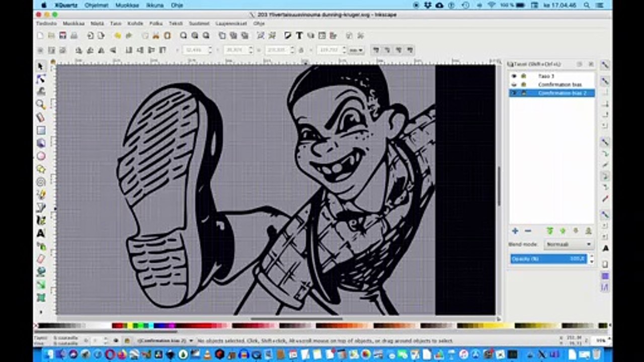Open the Taso menu
Viewport: 644px width, 362px height.
116,24
